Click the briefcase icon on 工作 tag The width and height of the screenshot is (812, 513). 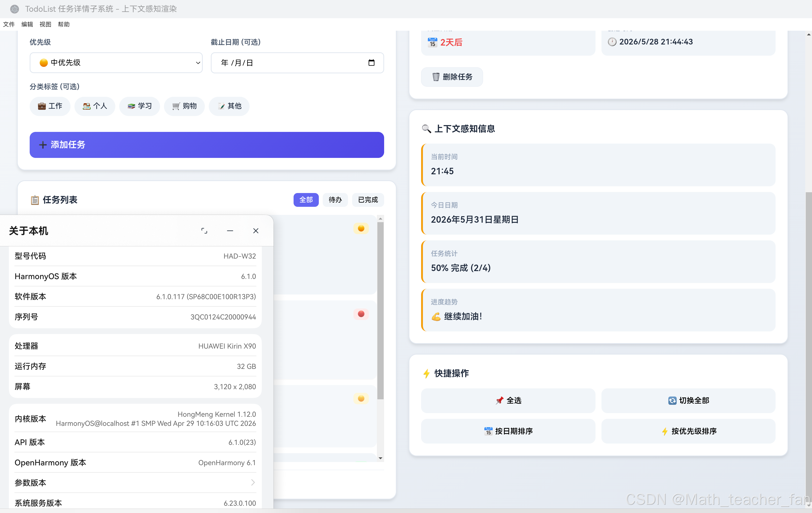42,106
